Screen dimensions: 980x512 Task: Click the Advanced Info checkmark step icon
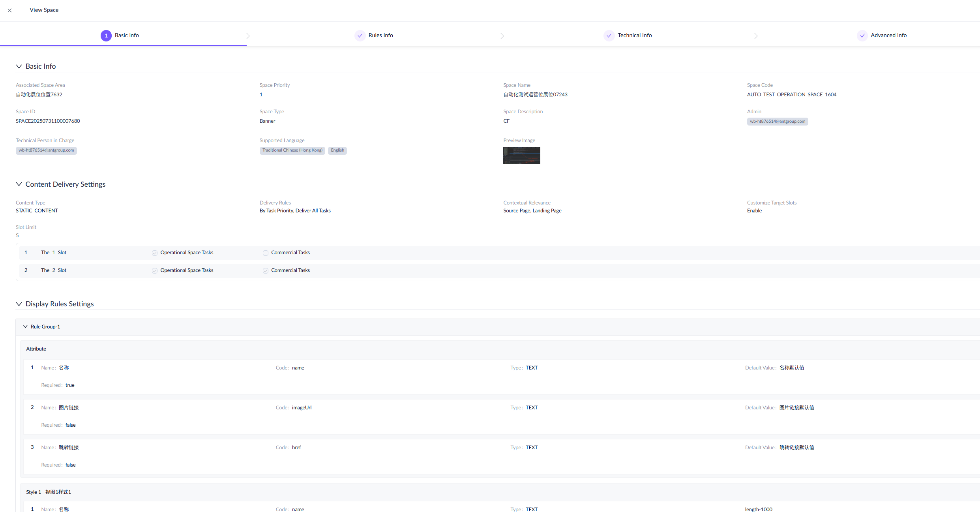(x=862, y=36)
